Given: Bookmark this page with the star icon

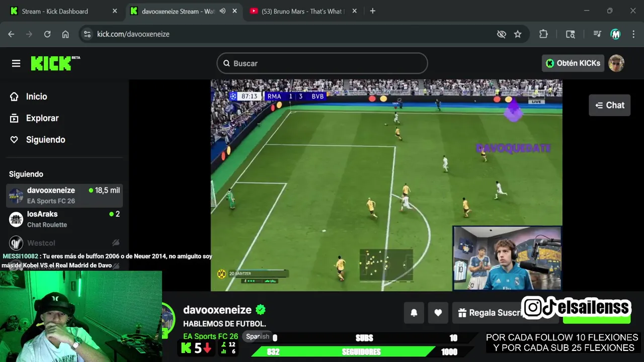Looking at the screenshot, I should [518, 34].
